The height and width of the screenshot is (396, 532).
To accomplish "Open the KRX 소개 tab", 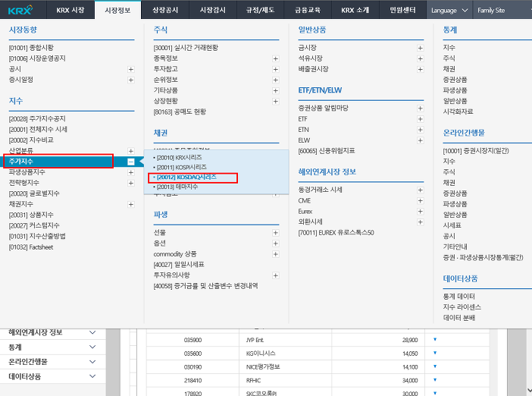I will click(x=355, y=10).
